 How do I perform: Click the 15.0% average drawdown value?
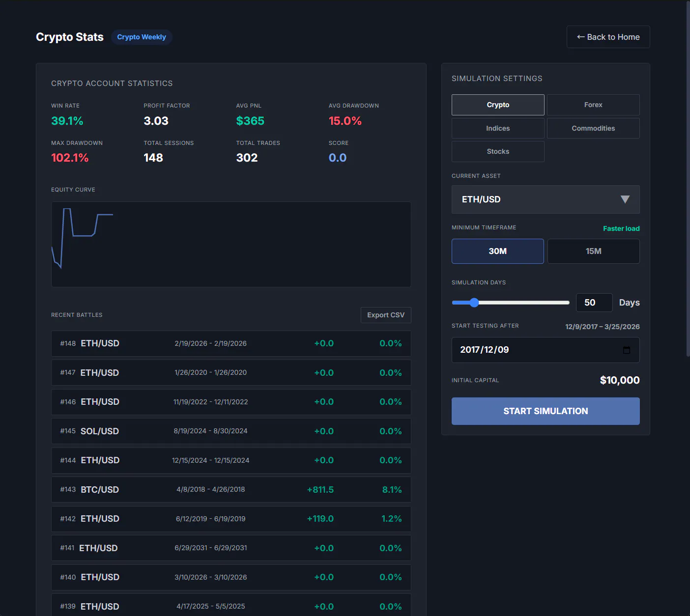(x=345, y=121)
